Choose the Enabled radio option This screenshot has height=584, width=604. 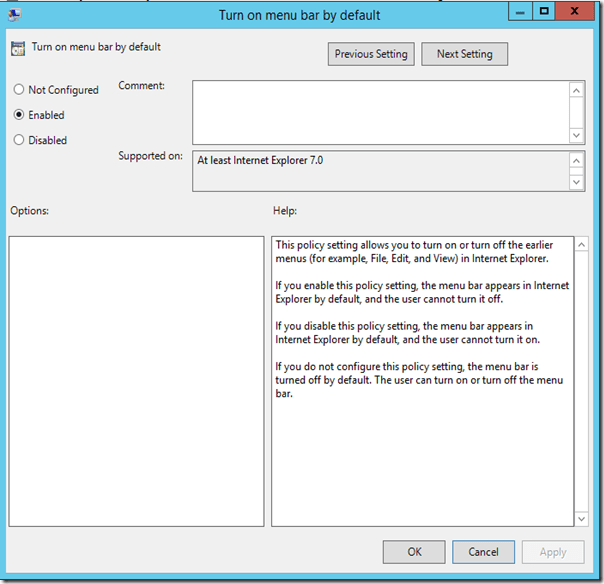18,115
